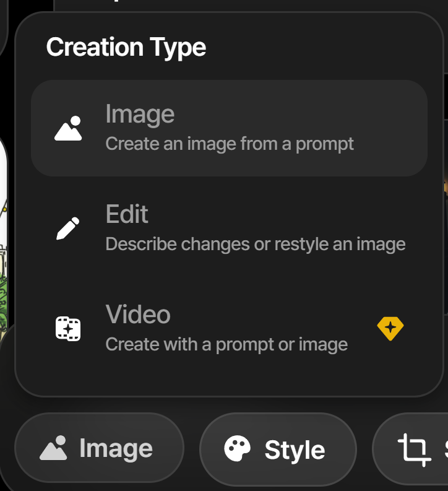Click the mountain icon beside the Image option
Viewport: 448px width, 491px height.
tap(68, 129)
